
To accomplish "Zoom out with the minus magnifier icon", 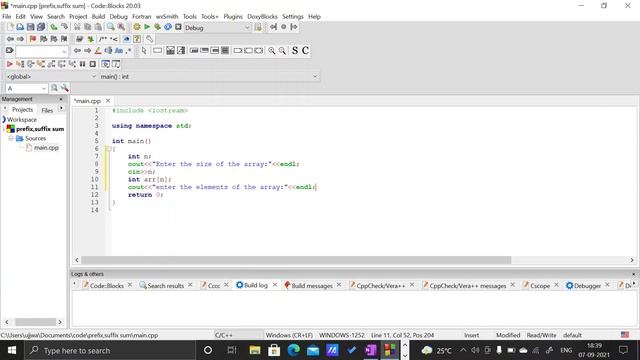I will coord(282,51).
